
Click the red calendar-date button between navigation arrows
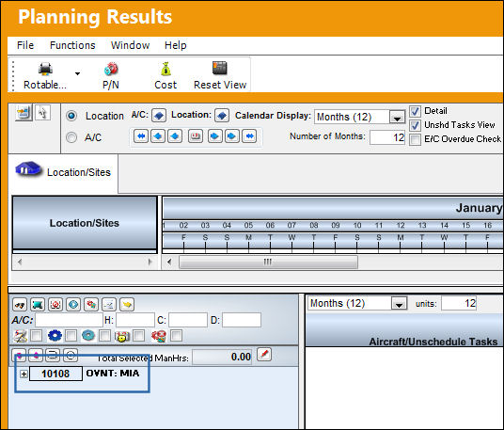[x=196, y=136]
